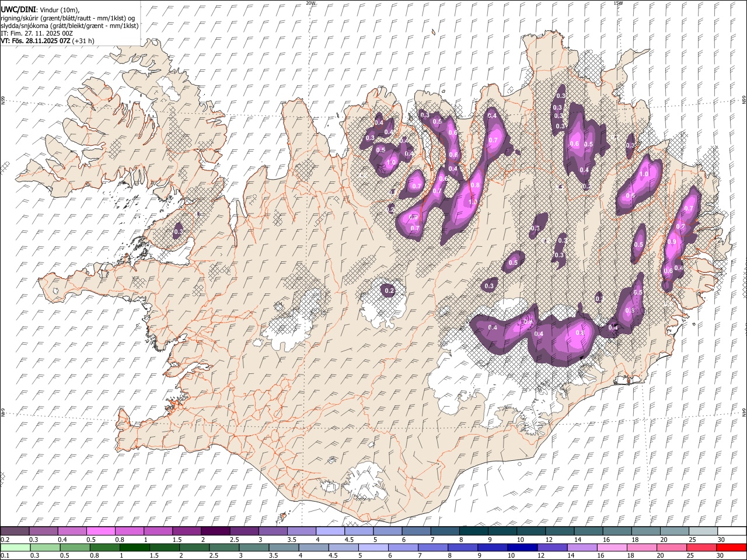Click the mauve 0.3 swatch in purple snow scale
747x560 pixels.
pyautogui.click(x=43, y=531)
